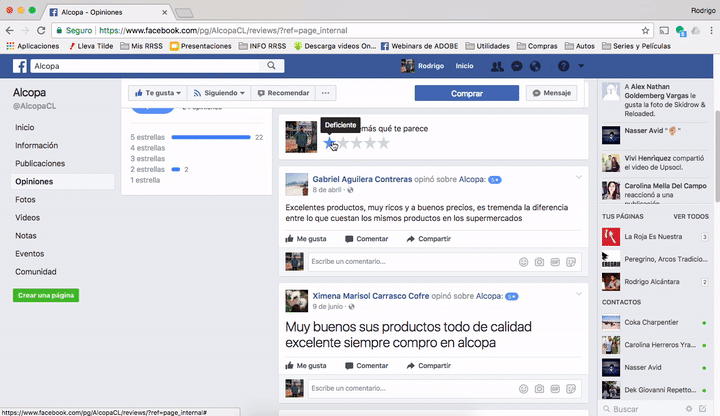This screenshot has width=720, height=416.
Task: Click Crear una página button
Action: coord(46,295)
